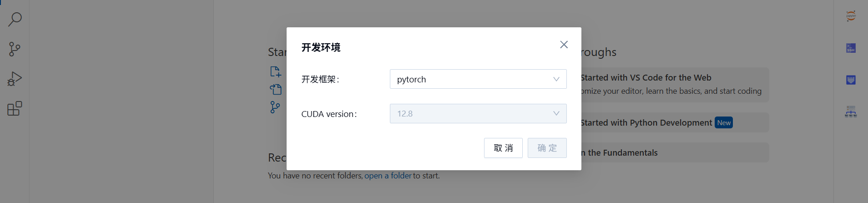
Task: Click the SSH terminal icon
Action: [851, 48]
